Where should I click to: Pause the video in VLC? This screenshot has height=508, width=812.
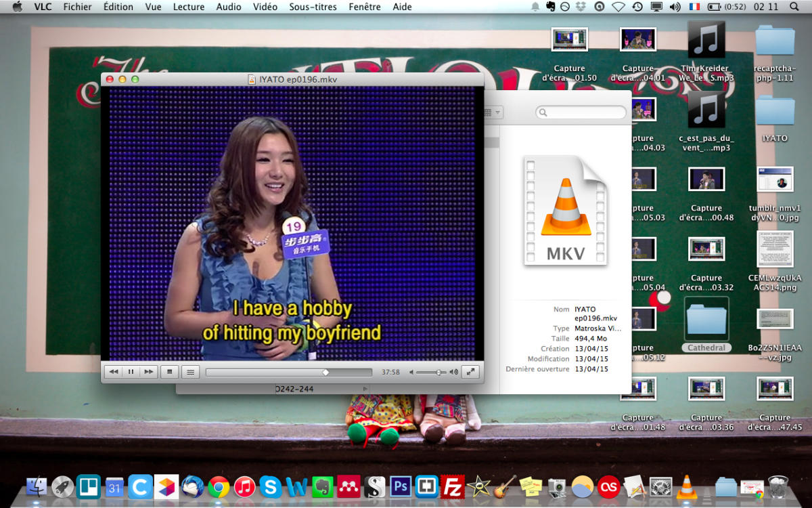pyautogui.click(x=131, y=372)
